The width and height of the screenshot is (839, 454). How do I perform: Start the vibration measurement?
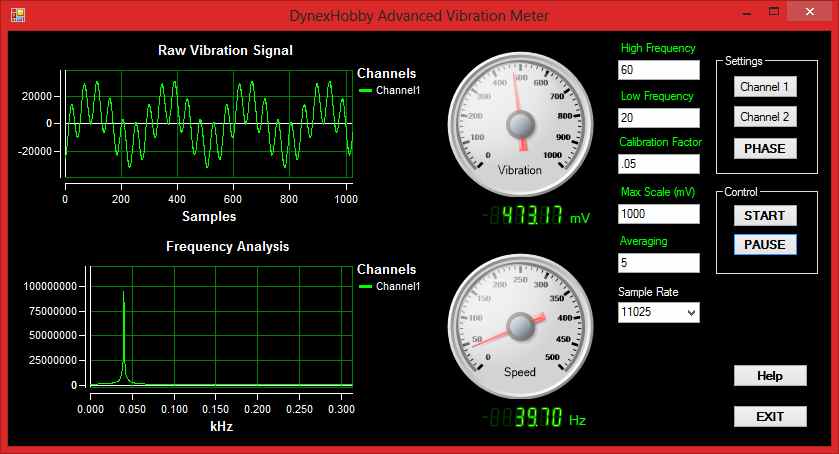(765, 215)
